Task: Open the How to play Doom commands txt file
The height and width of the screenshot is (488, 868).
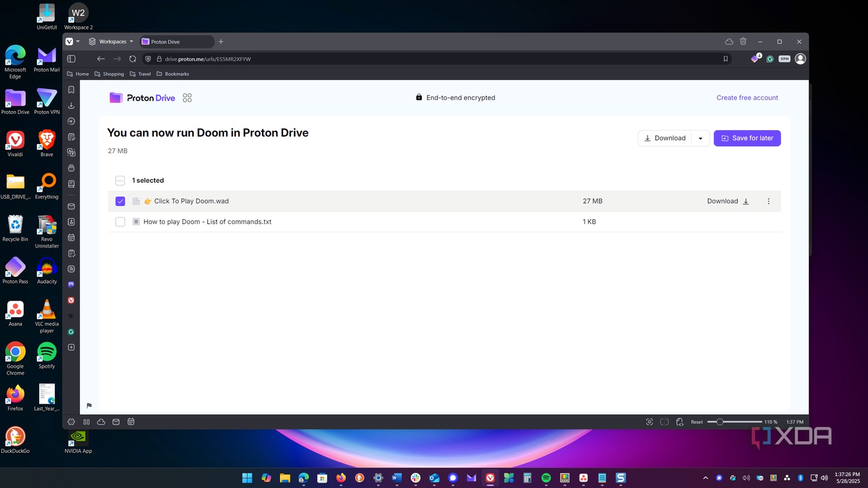Action: 207,222
